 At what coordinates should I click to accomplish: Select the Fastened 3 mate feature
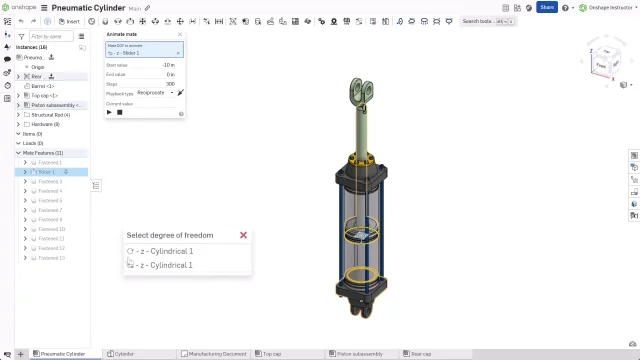[50, 182]
